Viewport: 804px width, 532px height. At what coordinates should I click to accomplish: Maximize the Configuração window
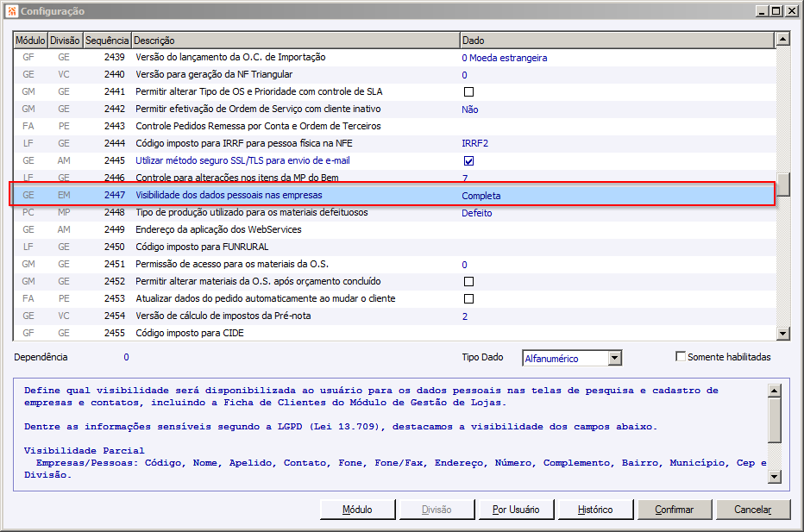click(x=776, y=10)
